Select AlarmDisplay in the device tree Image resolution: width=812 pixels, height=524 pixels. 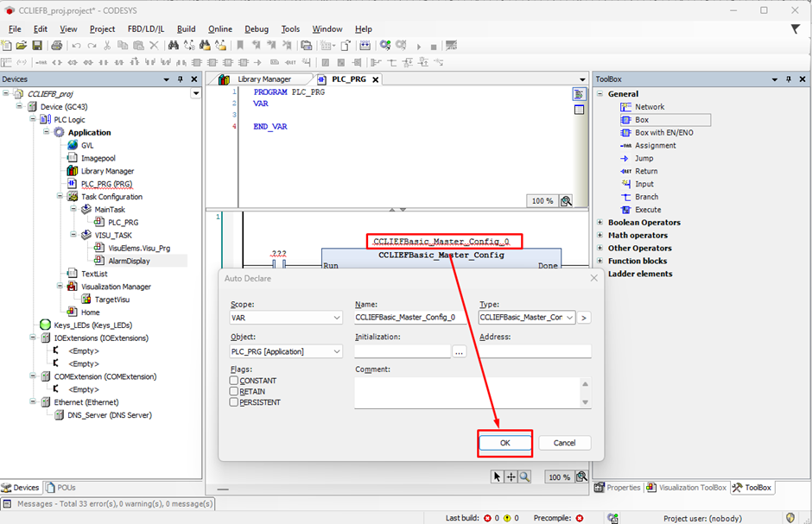129,261
